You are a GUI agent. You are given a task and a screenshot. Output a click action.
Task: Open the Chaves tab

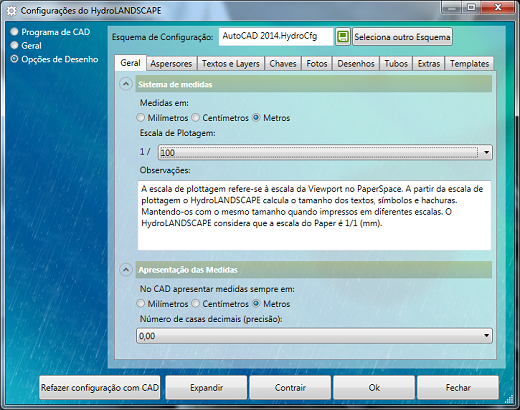(x=283, y=64)
